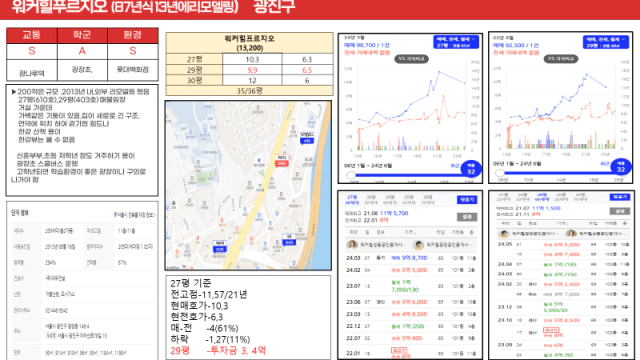Click the 최근 link below the 92,500 chart

coord(604,164)
